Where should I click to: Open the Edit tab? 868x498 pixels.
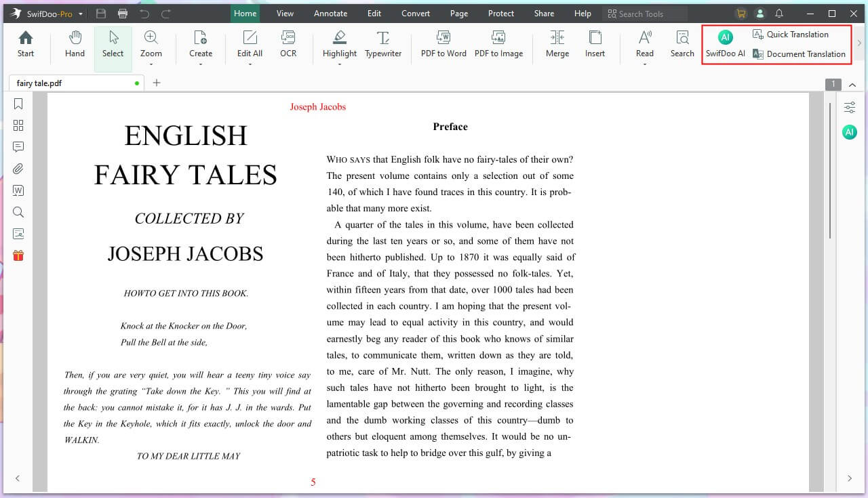coord(374,14)
